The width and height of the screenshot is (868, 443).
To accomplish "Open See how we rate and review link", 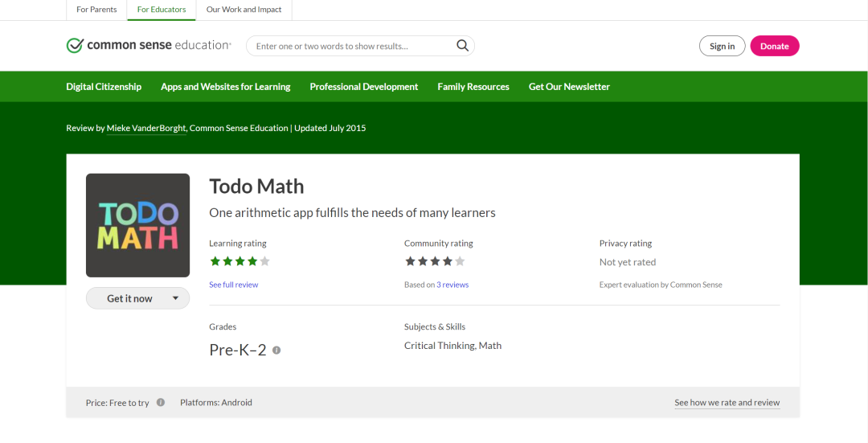I will (x=727, y=403).
